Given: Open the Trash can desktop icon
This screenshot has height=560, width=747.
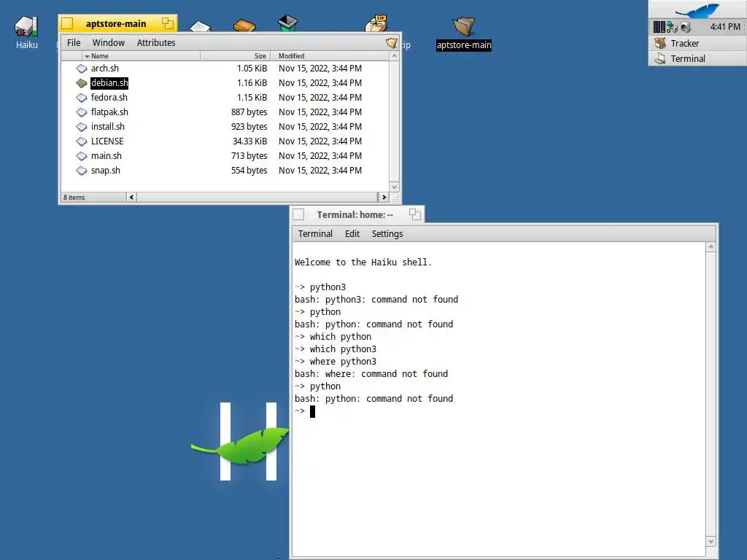Looking at the screenshot, I should click(287, 23).
